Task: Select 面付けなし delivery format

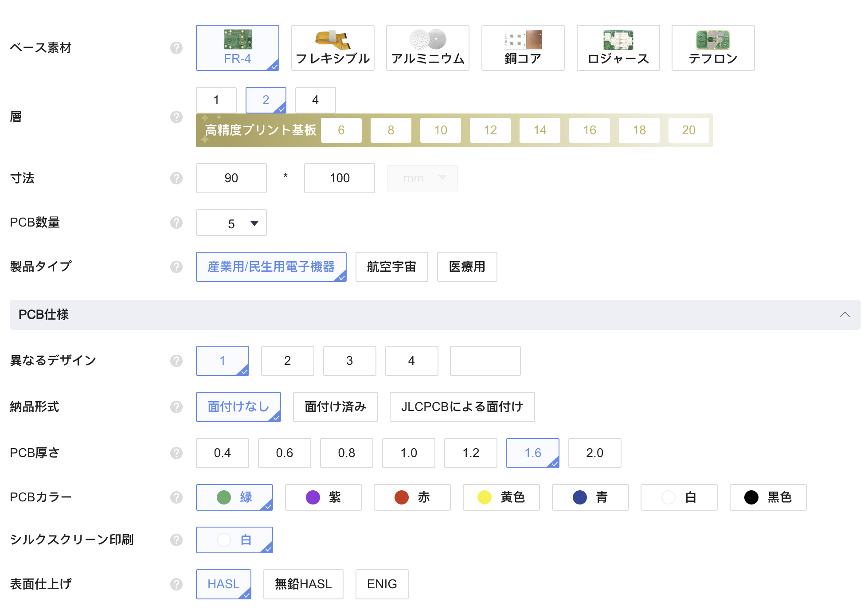Action: coord(239,407)
